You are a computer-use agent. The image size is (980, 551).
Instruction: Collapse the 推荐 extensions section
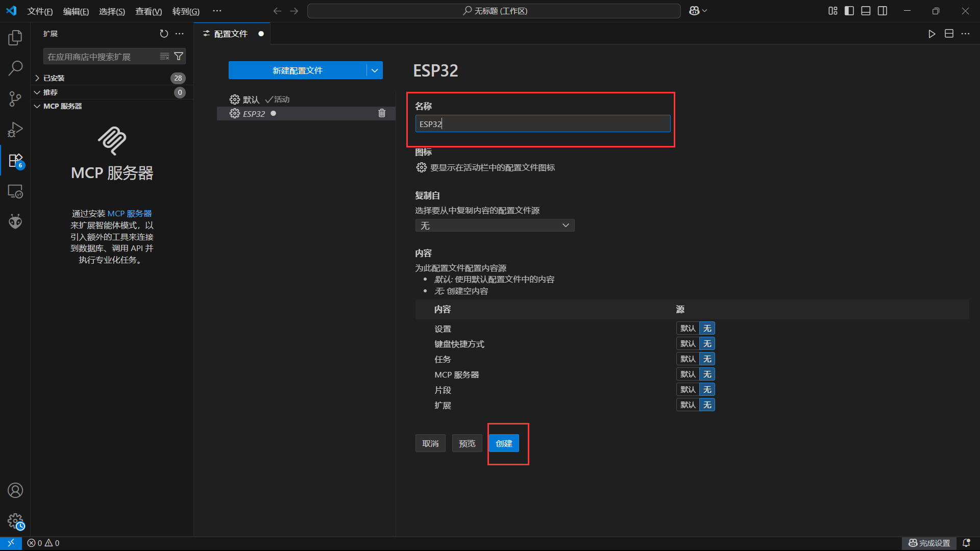112,92
